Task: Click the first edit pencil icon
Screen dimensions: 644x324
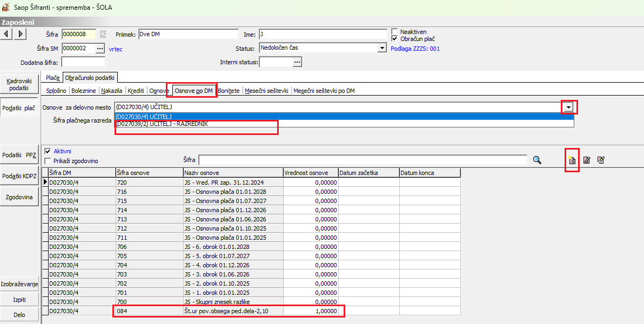Action: [x=587, y=160]
